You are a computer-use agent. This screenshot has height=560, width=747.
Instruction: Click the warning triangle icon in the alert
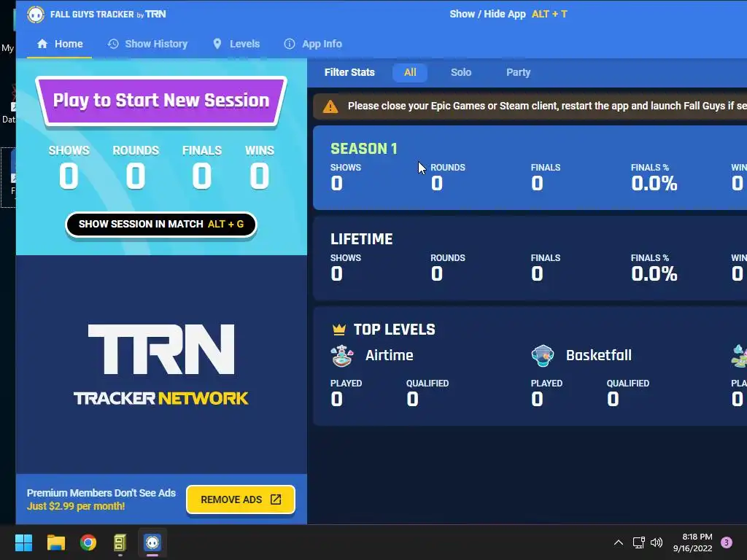(x=330, y=106)
